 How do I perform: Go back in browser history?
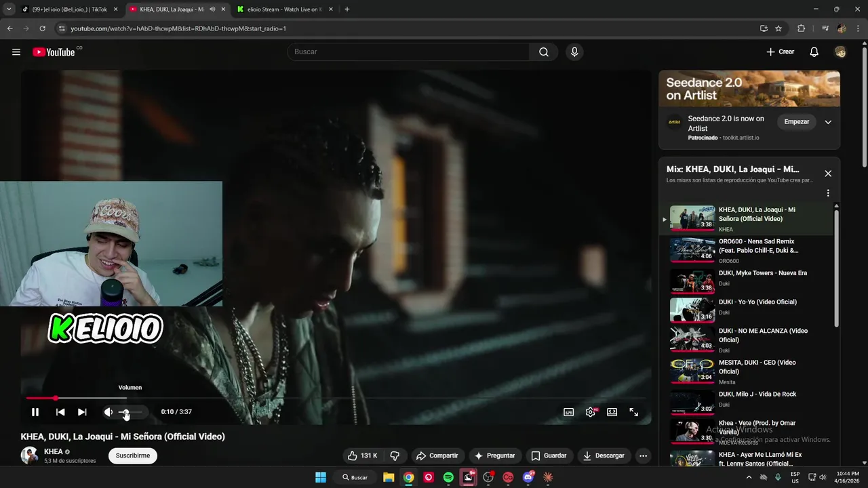[9, 28]
